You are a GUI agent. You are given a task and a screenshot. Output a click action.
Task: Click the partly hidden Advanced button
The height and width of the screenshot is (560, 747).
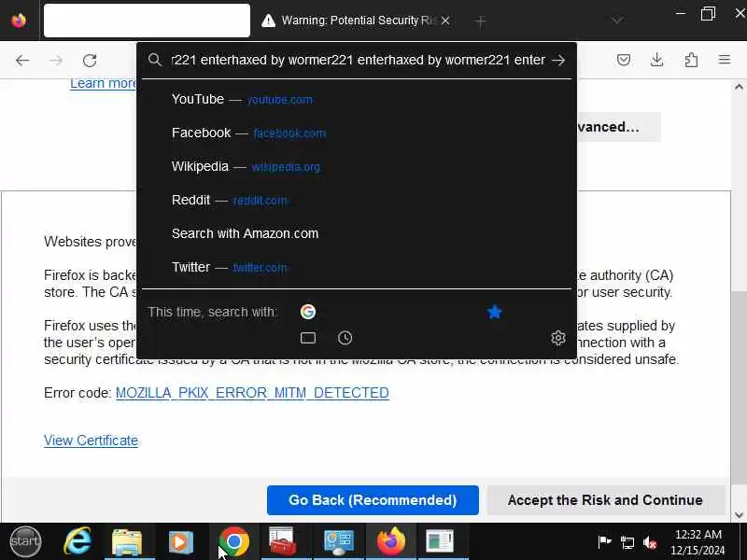tap(618, 127)
